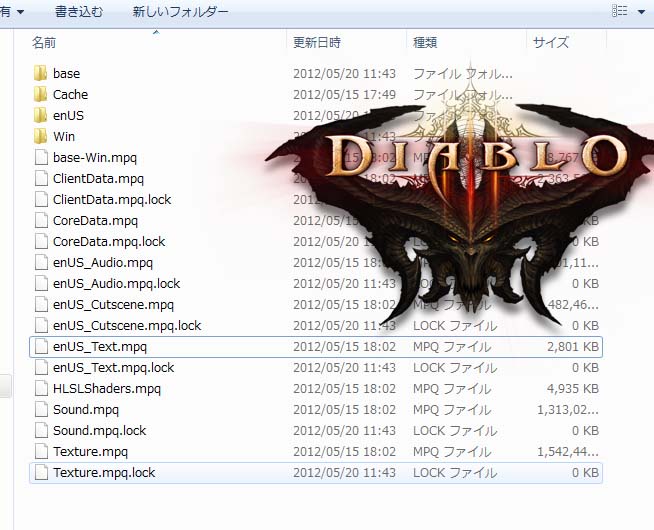This screenshot has height=530, width=654.
Task: Sort by the 更新日時 column header
Action: pyautogui.click(x=317, y=43)
